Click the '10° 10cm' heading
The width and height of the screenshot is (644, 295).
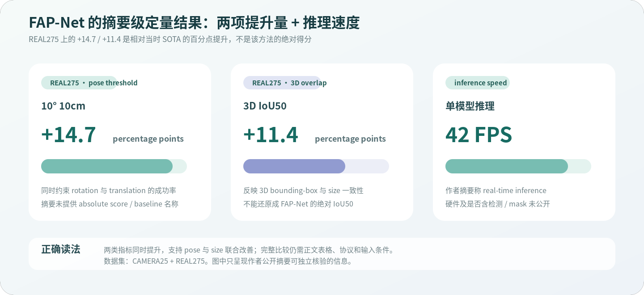63,106
